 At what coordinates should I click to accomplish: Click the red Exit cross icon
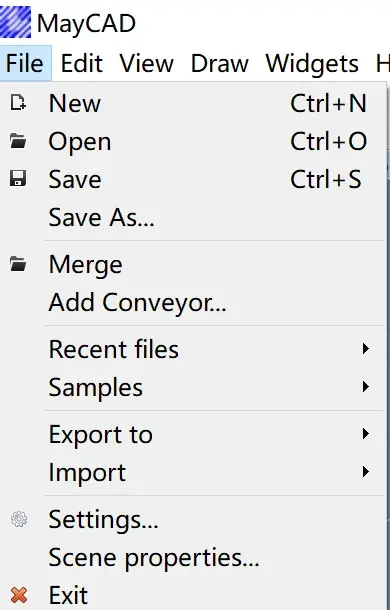click(19, 595)
